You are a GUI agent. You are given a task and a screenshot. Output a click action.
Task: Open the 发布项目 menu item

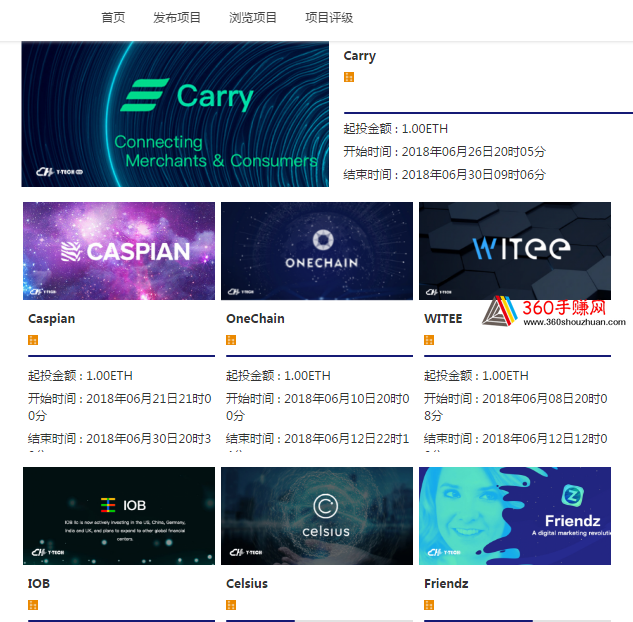pyautogui.click(x=177, y=18)
